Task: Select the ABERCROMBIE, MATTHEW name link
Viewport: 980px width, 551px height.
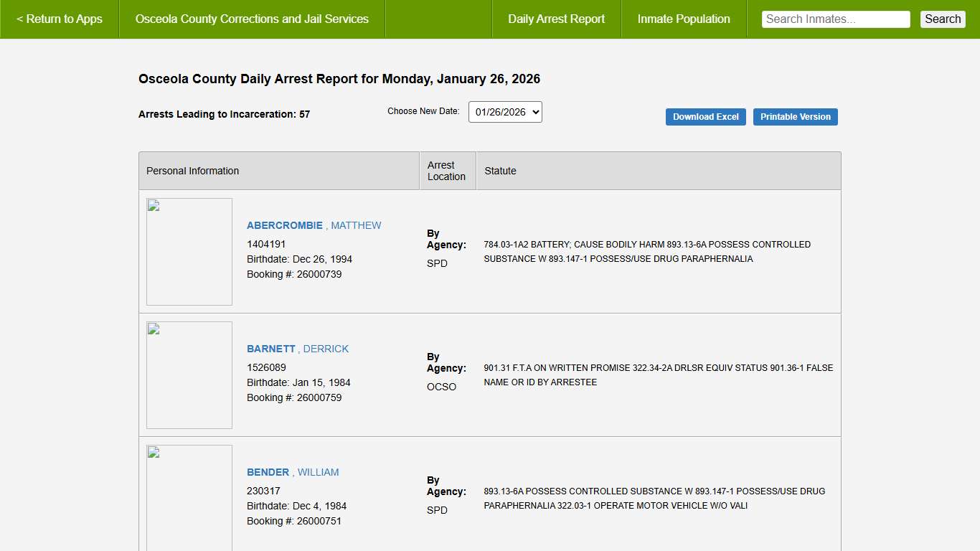Action: [314, 225]
